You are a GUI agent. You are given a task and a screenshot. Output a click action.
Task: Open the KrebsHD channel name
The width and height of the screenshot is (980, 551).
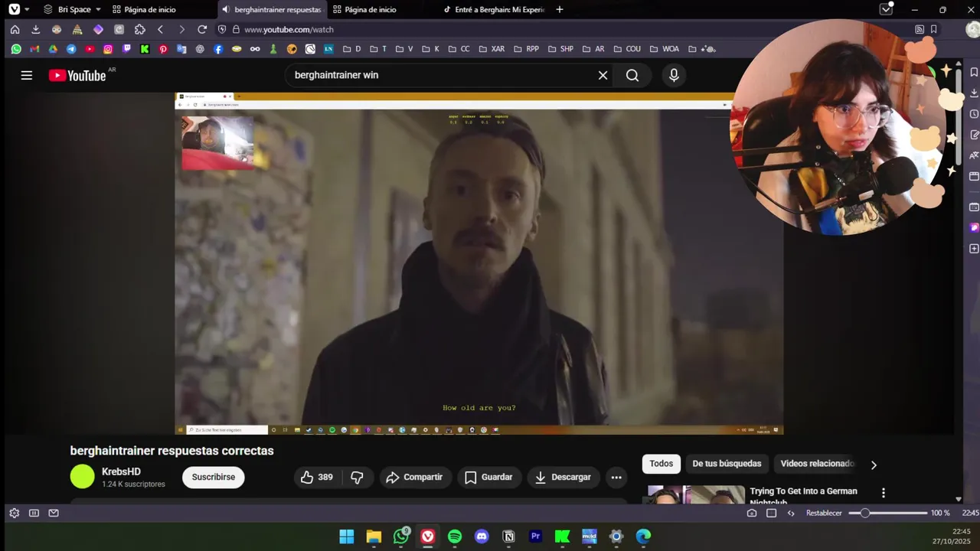pos(121,471)
